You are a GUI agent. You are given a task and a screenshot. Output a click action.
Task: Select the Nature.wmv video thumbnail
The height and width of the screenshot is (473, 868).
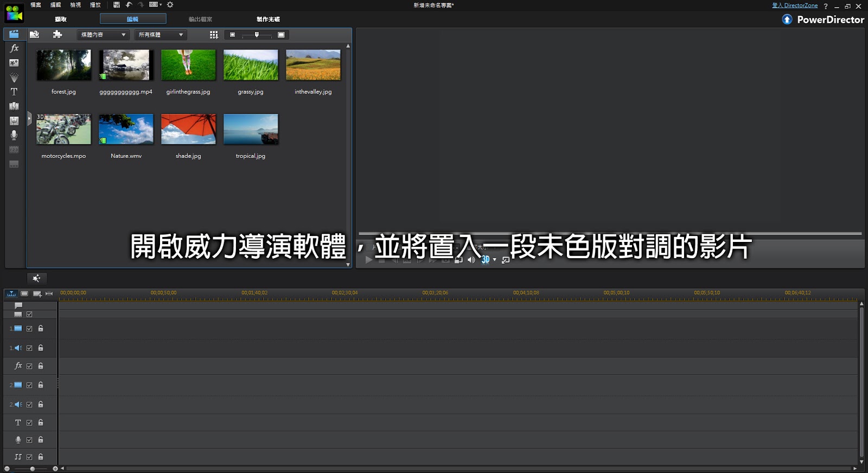click(126, 129)
